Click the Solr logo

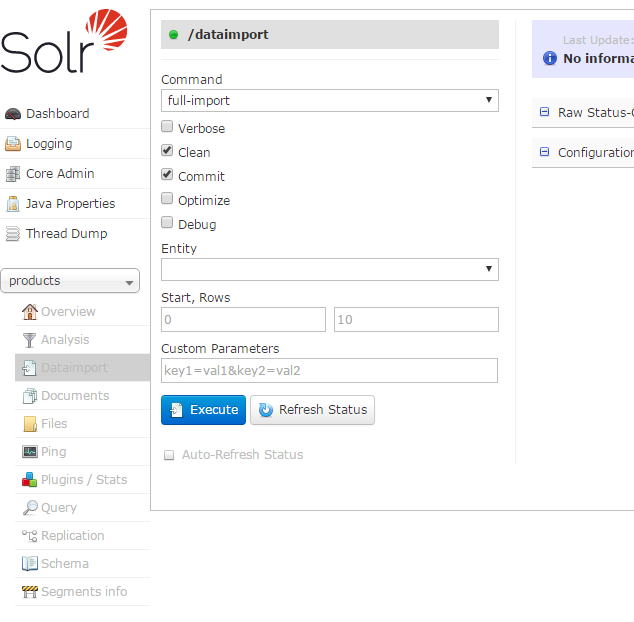tap(64, 41)
